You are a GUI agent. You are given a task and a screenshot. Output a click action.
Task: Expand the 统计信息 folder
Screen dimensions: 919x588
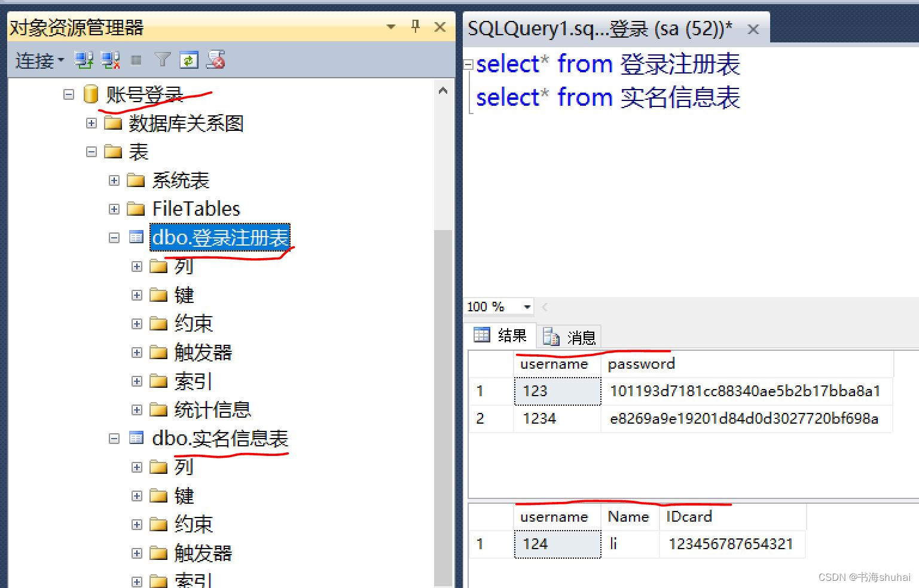(x=137, y=410)
